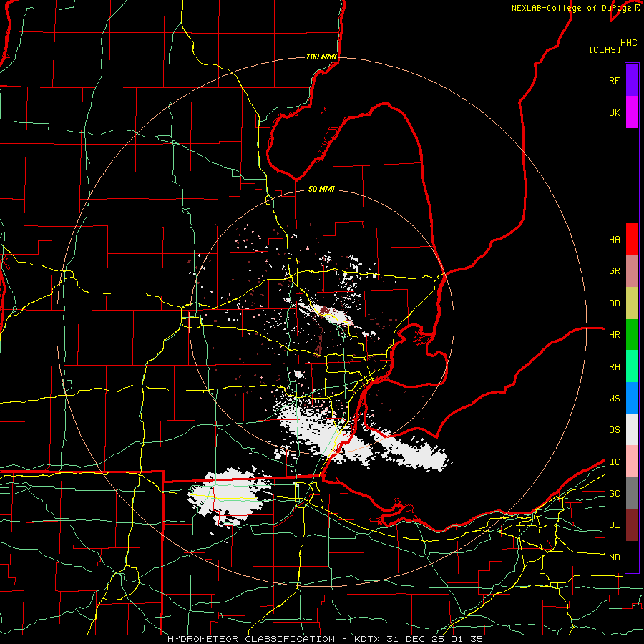Viewport: 644px width, 644px height.
Task: Click the UK legend label text
Action: (614, 112)
